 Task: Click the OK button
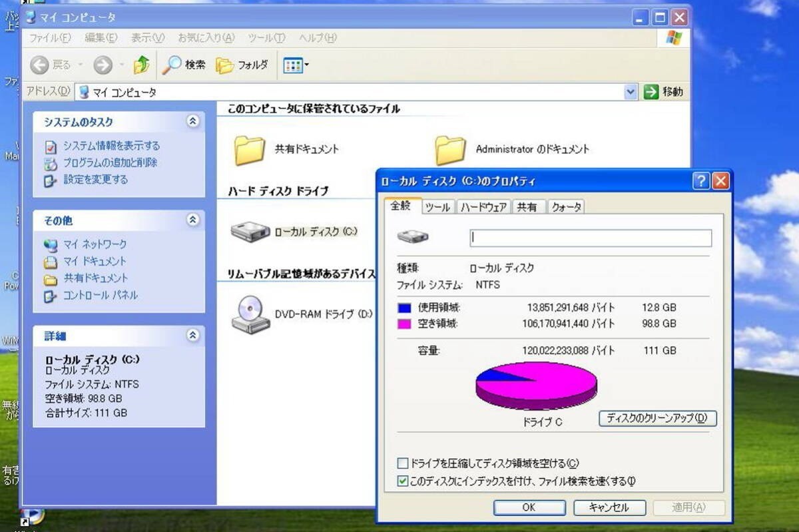coord(529,507)
